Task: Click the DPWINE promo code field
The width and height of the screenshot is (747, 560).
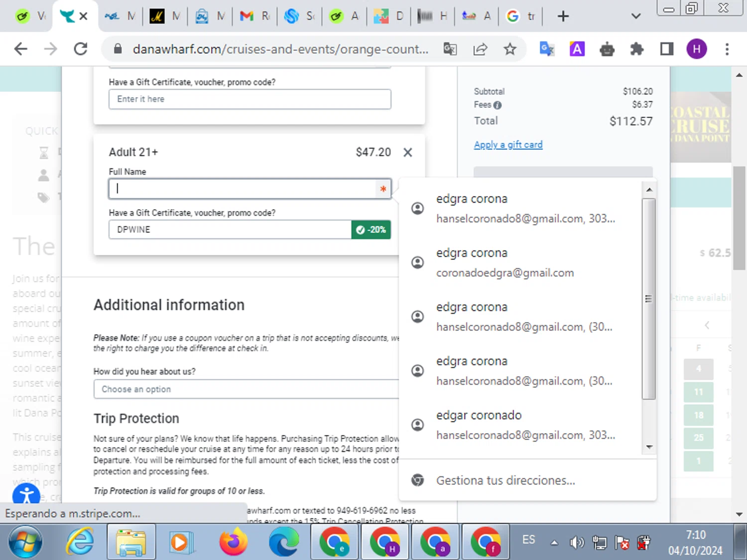Action: click(230, 229)
